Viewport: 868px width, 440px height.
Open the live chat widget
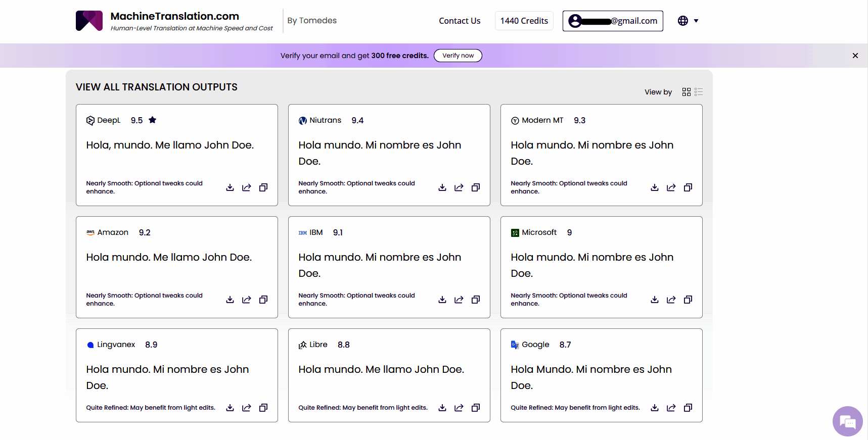click(x=847, y=421)
